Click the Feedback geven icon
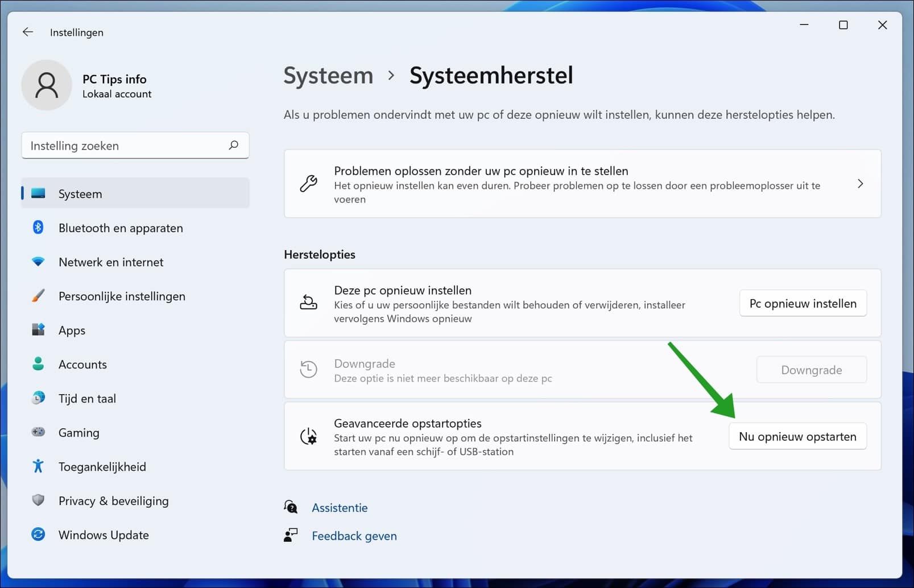Screen dimensions: 914x588 point(291,535)
